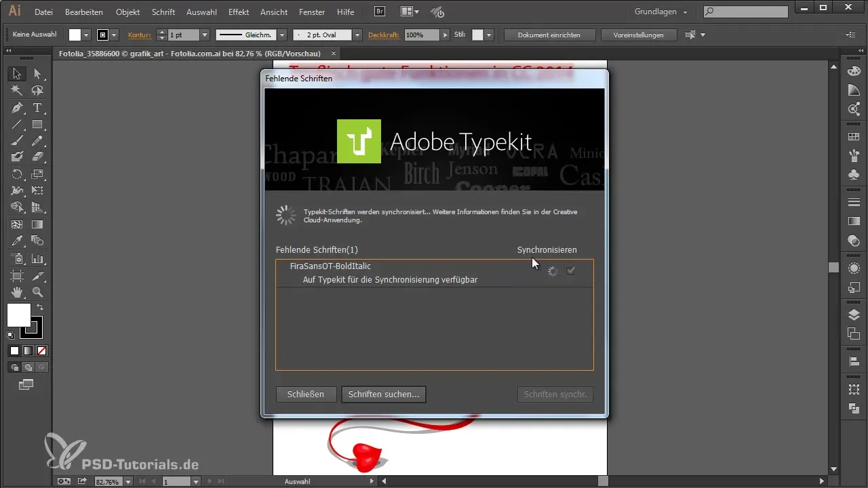Screen dimensions: 868x488
Task: Select the Direct Selection tool
Action: pos(37,74)
